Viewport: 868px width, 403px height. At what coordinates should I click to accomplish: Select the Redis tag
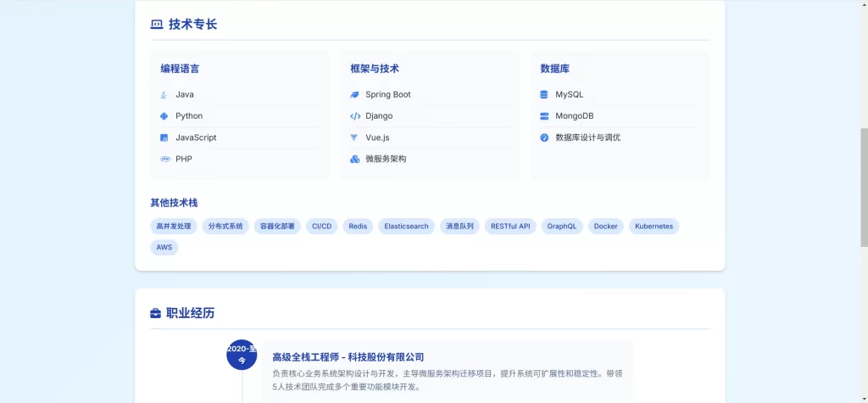(359, 227)
